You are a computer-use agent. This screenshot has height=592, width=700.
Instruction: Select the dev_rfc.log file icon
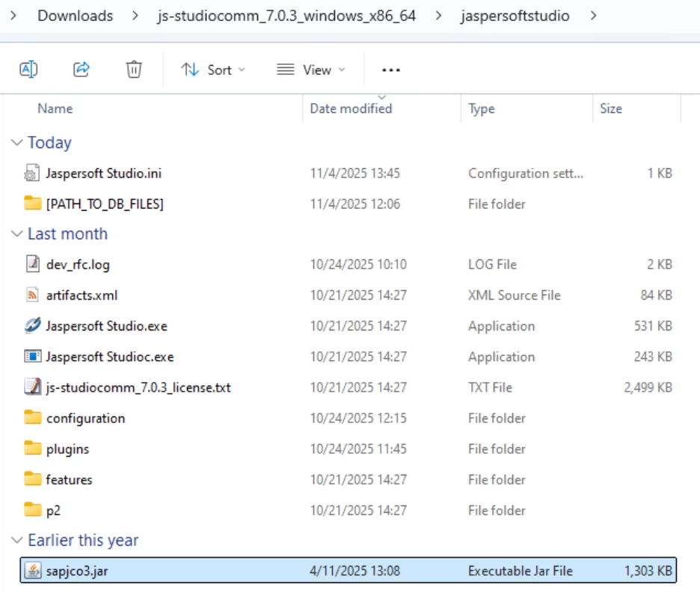[x=32, y=264]
